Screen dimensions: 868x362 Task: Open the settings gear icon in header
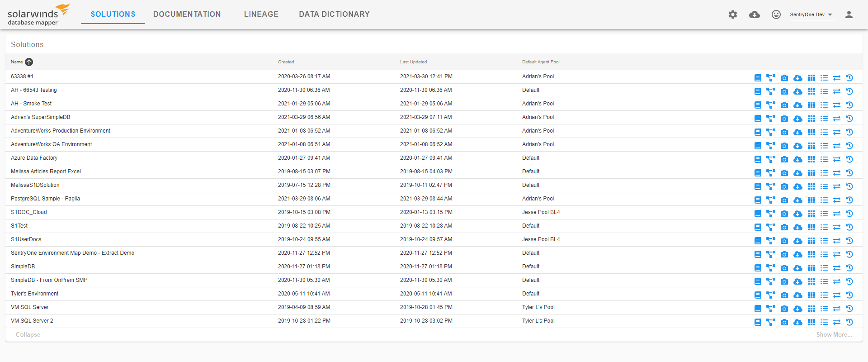click(x=733, y=14)
